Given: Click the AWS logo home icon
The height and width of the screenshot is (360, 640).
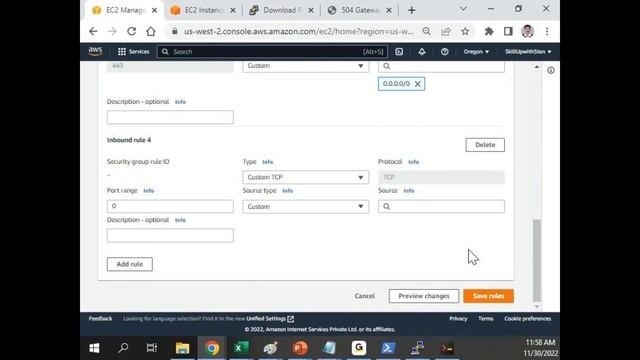Looking at the screenshot, I should (95, 51).
